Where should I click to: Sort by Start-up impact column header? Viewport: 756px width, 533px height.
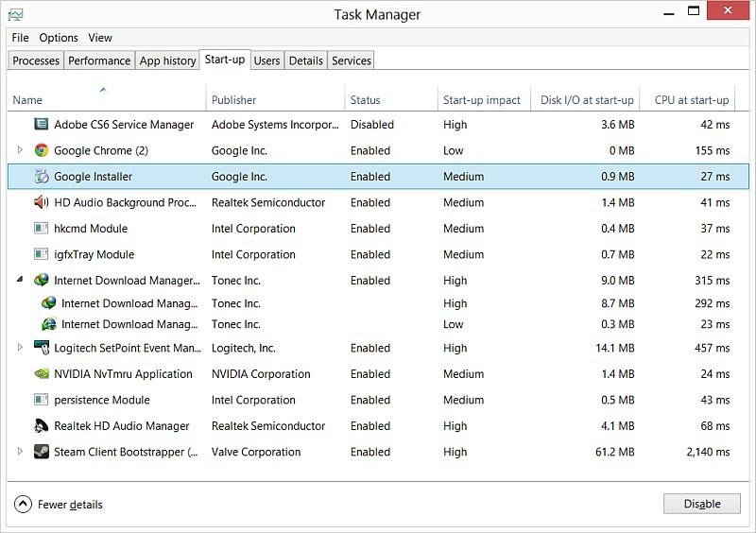click(x=482, y=100)
